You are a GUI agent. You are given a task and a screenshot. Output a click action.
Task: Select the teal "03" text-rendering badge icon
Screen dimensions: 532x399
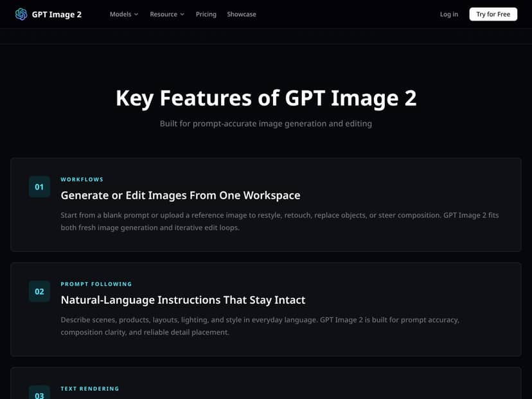point(39,393)
